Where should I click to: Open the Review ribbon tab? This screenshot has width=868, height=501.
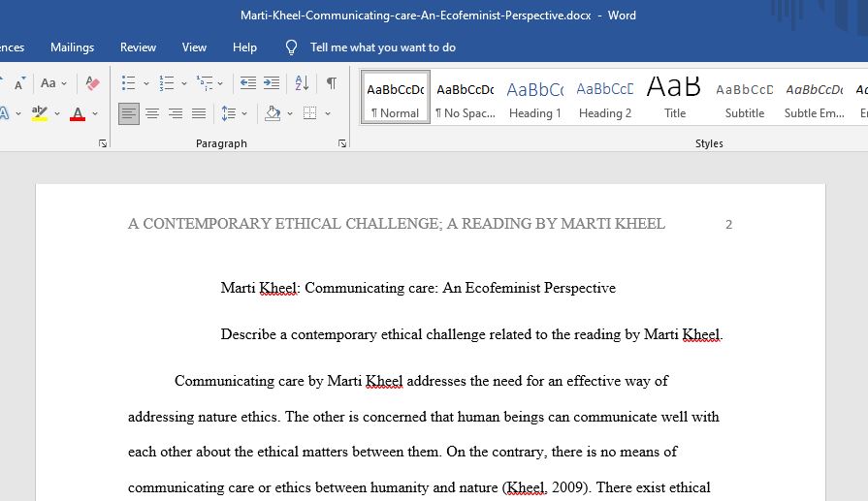click(138, 47)
